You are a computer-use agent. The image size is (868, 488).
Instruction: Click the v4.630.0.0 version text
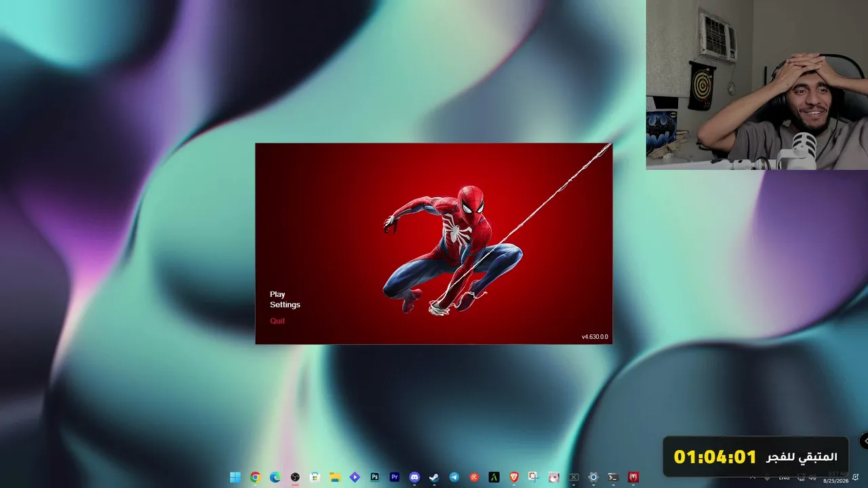tap(595, 337)
